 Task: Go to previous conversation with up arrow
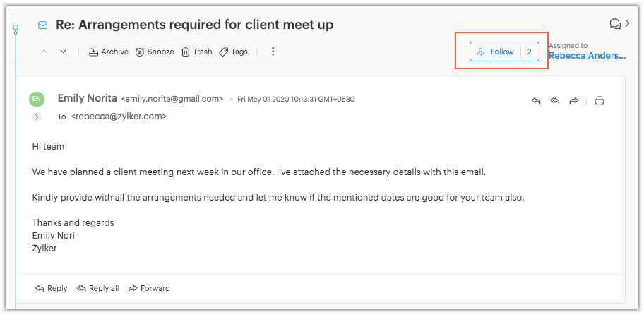click(x=44, y=52)
